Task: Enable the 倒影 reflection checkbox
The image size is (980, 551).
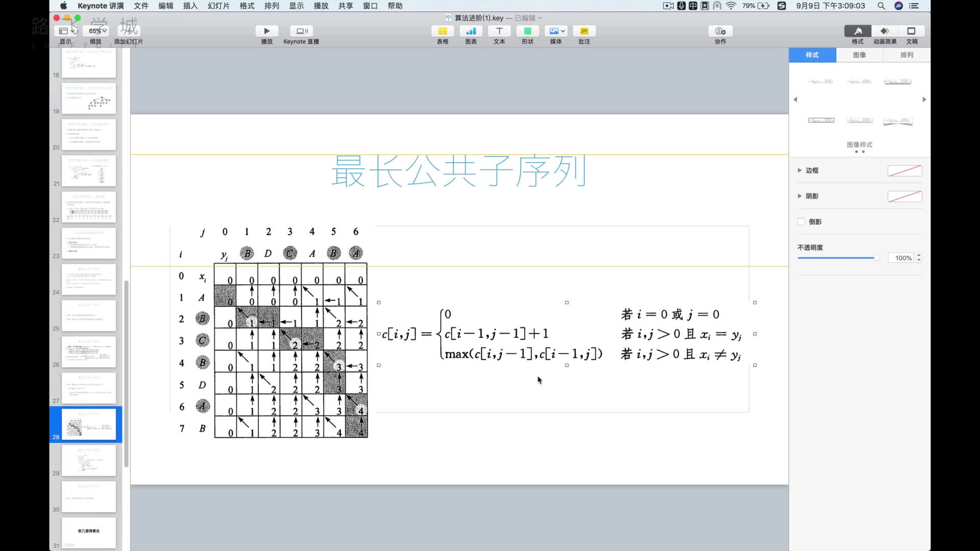Action: (801, 221)
